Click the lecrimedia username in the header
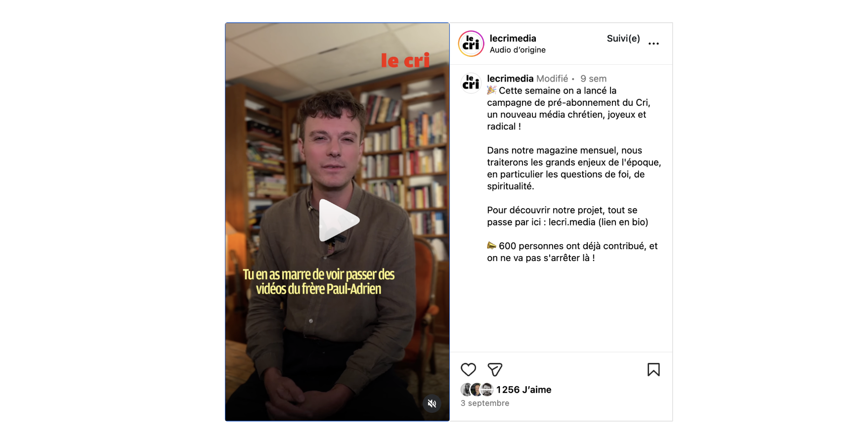The image size is (868, 442). pos(513,39)
